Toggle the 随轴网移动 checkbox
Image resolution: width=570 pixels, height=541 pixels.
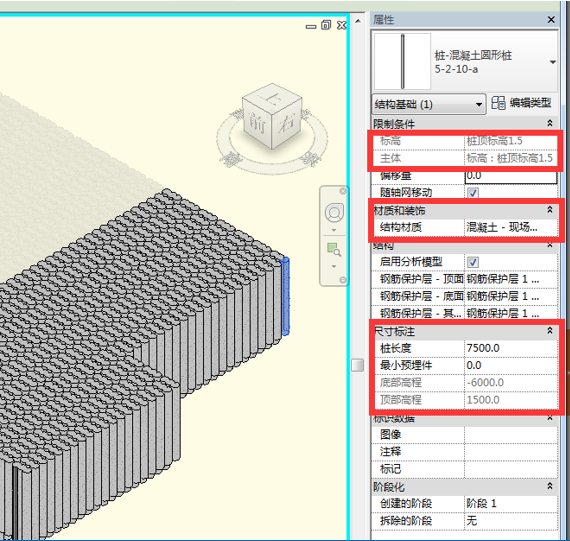(x=473, y=193)
